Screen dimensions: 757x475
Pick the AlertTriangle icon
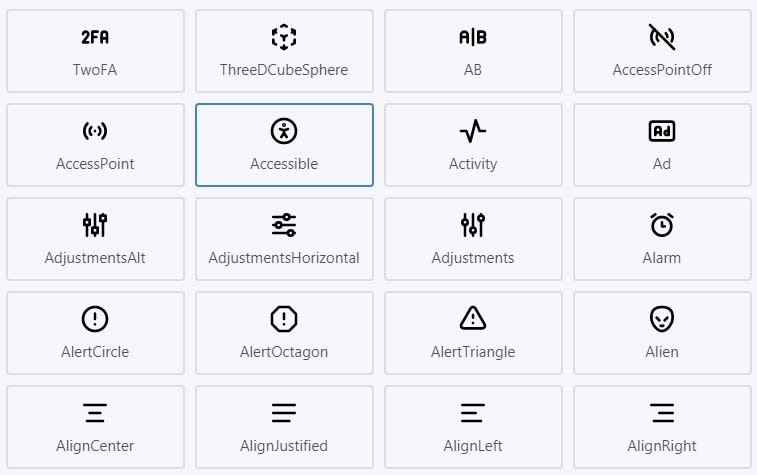click(x=473, y=319)
